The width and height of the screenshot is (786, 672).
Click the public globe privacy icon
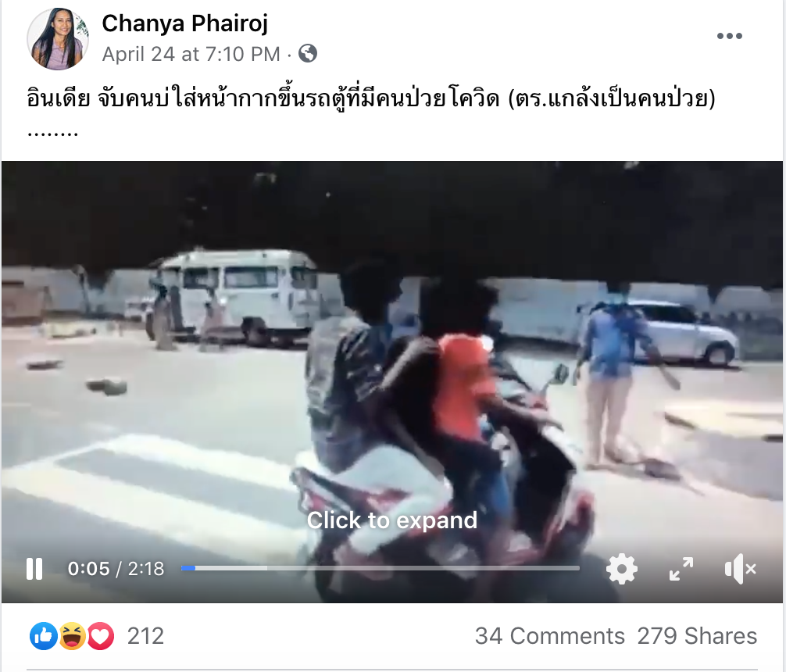coord(308,53)
